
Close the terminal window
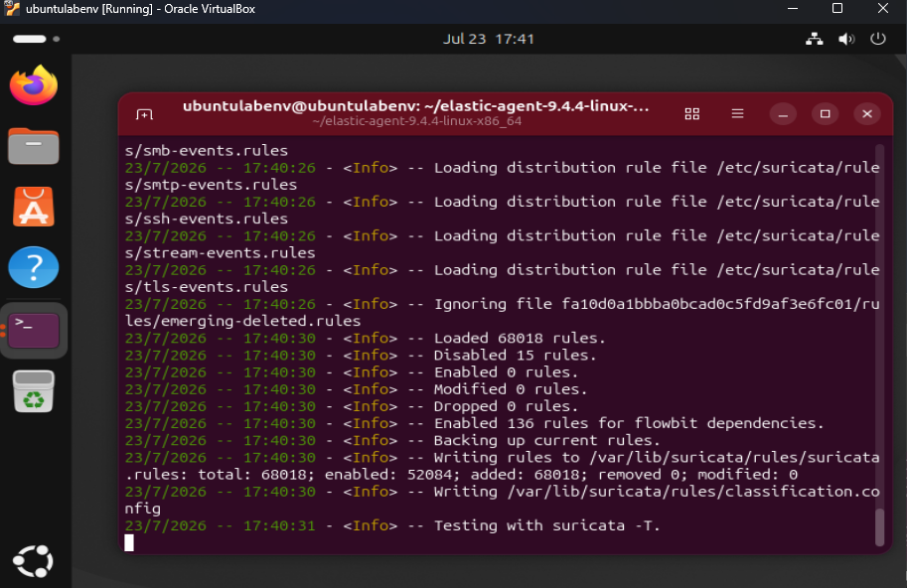[x=867, y=114]
